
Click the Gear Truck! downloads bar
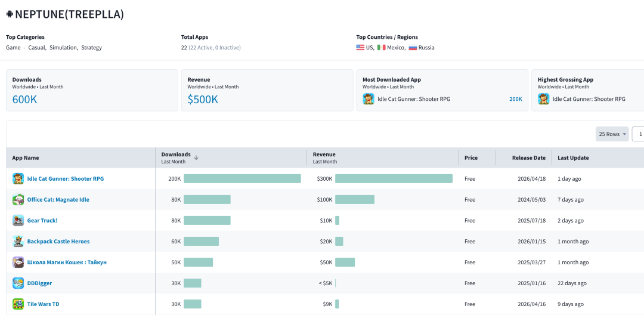[x=207, y=221]
